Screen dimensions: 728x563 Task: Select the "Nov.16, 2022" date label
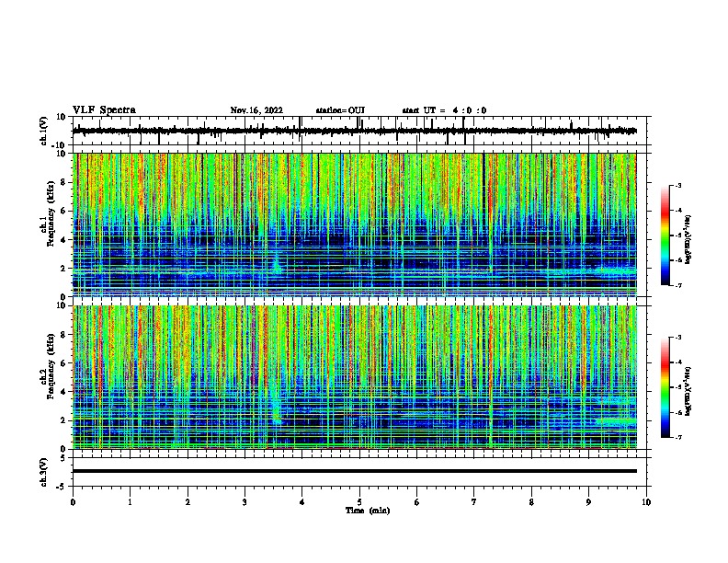pyautogui.click(x=256, y=110)
